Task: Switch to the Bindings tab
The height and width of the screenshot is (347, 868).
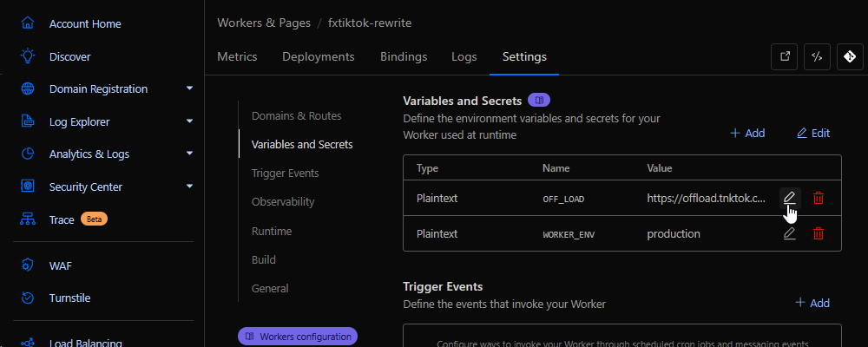Action: 404,56
